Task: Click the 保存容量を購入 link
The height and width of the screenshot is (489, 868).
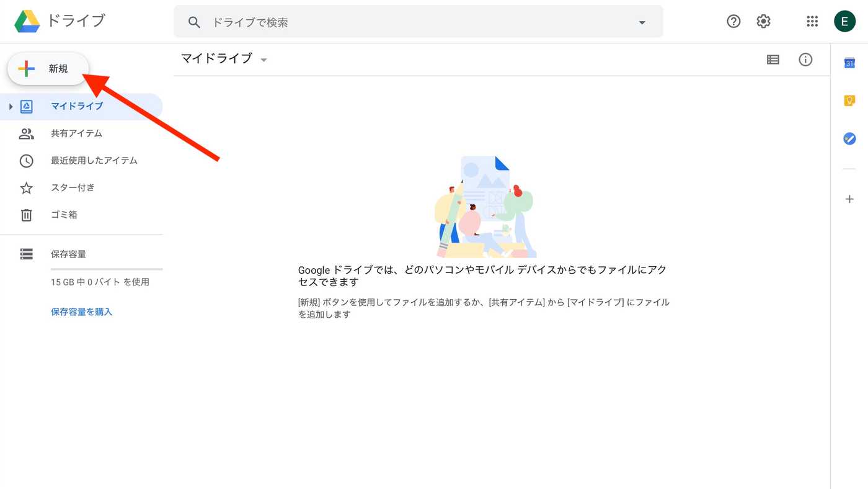Action: tap(82, 312)
